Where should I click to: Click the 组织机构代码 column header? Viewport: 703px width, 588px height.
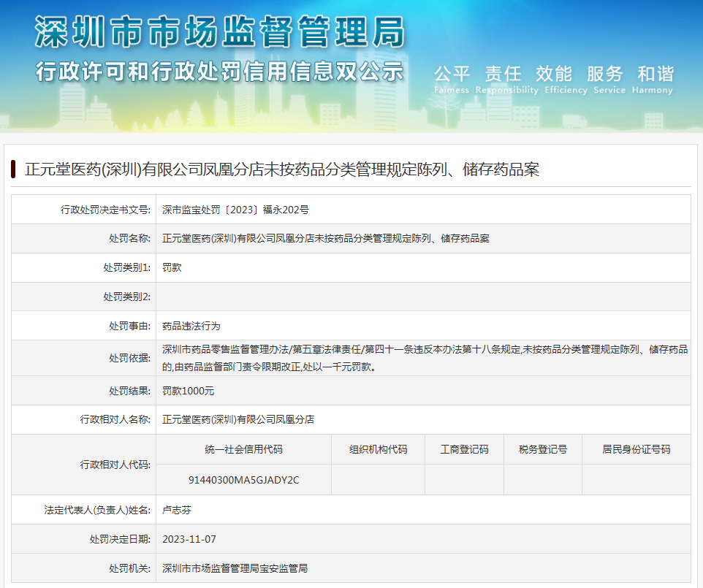point(378,449)
